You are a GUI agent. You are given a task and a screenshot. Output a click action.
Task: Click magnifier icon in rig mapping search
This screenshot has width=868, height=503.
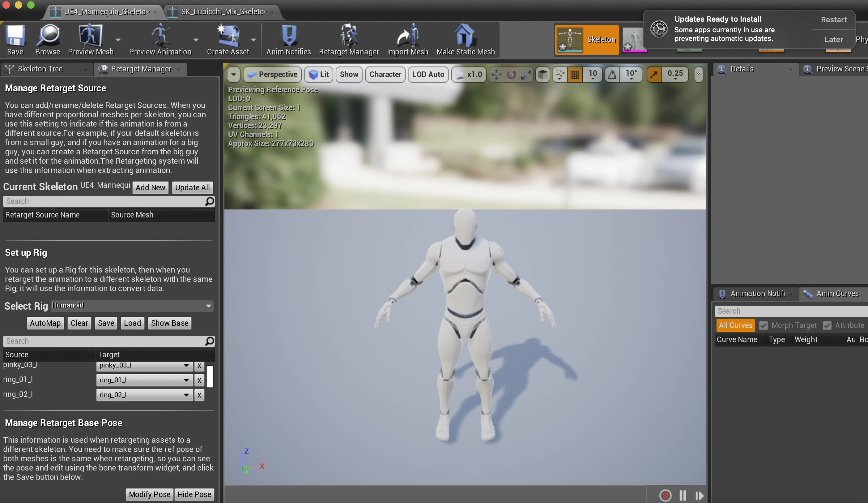(x=209, y=341)
